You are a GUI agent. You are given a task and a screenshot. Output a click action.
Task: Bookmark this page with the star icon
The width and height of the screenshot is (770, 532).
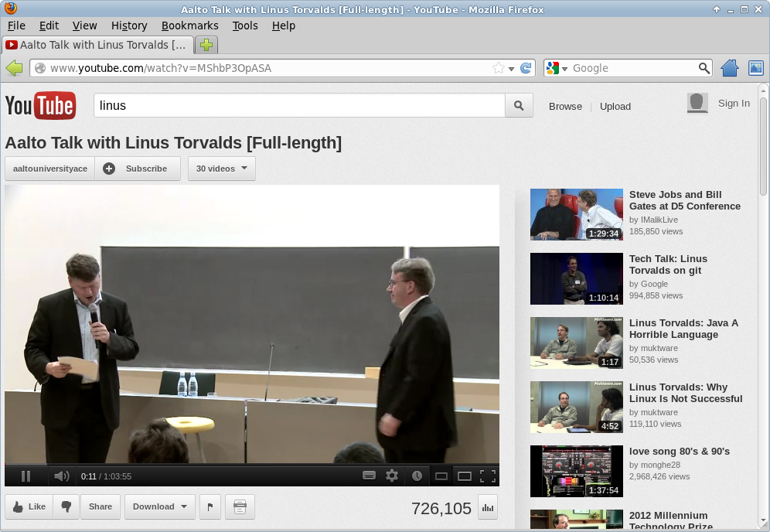[x=499, y=68]
